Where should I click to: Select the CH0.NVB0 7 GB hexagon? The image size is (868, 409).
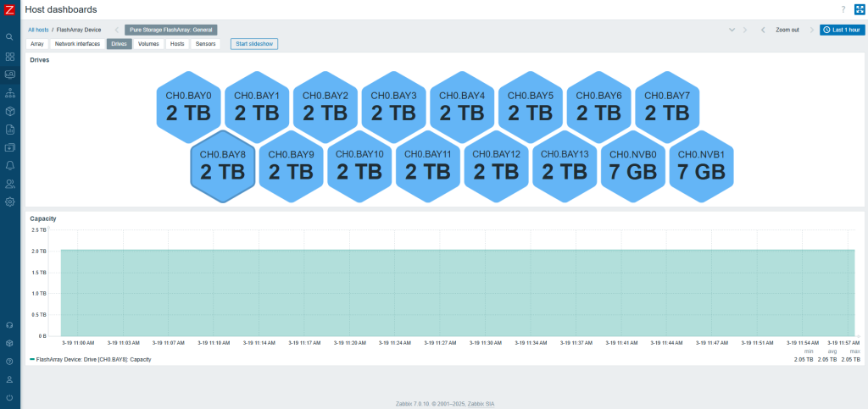coord(632,166)
